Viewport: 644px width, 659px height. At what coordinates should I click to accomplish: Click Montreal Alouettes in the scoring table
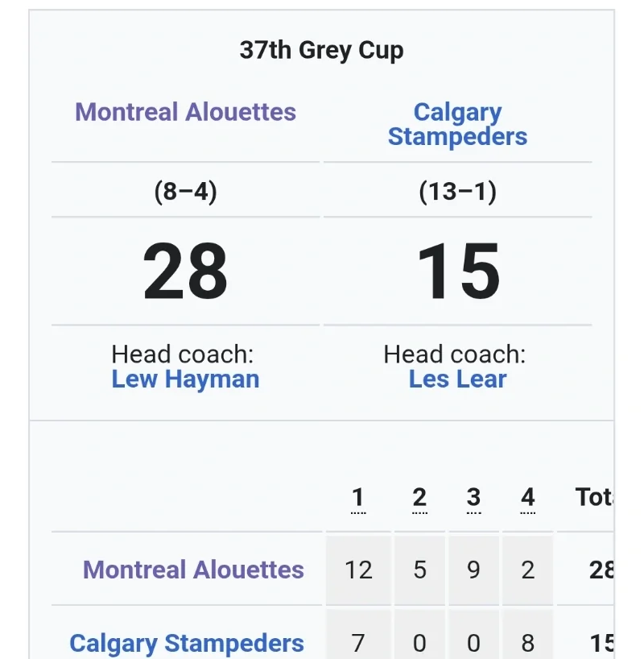pyautogui.click(x=193, y=570)
